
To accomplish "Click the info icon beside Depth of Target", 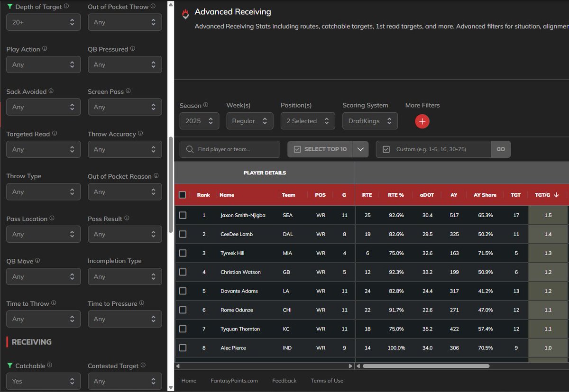I will 66,7.
